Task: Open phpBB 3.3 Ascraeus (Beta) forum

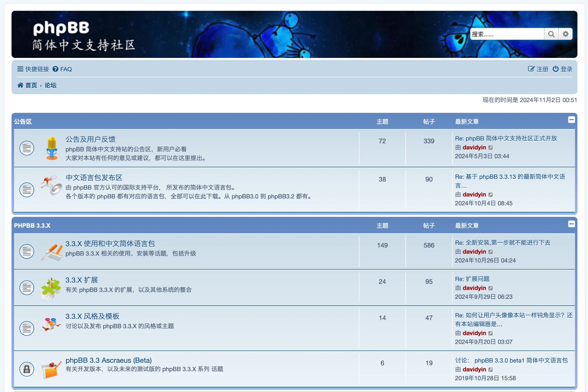Action: 109,360
